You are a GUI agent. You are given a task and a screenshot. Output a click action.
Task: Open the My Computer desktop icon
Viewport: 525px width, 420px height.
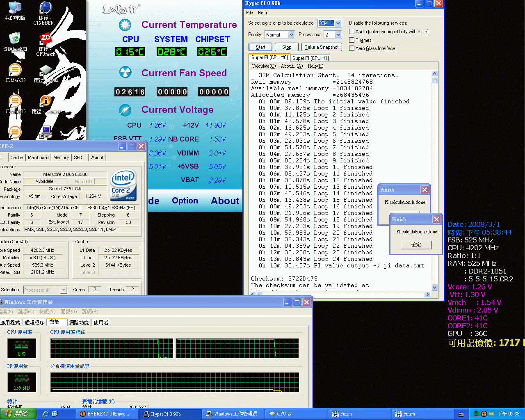tap(15, 11)
